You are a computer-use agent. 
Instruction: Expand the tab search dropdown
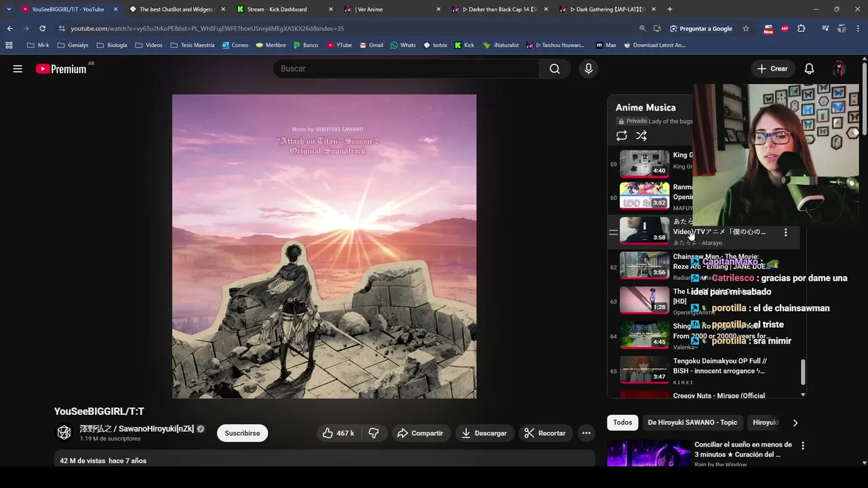(x=9, y=9)
